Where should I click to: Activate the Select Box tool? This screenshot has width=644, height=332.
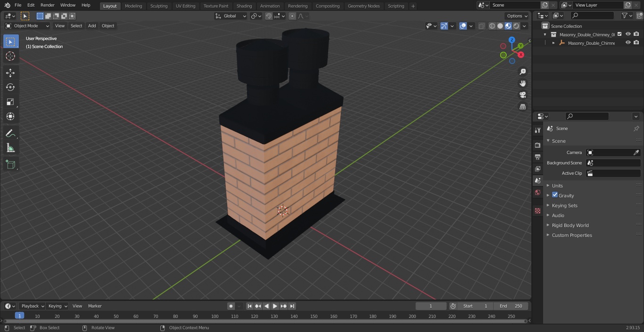[x=10, y=42]
